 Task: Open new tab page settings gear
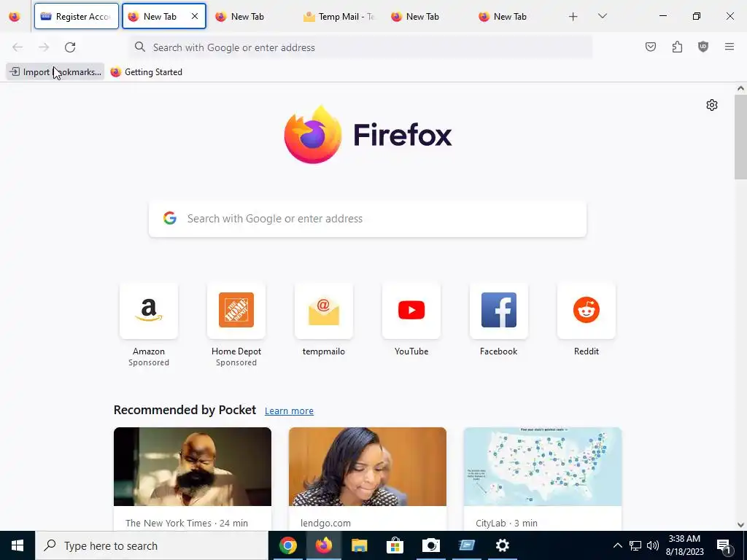712,105
